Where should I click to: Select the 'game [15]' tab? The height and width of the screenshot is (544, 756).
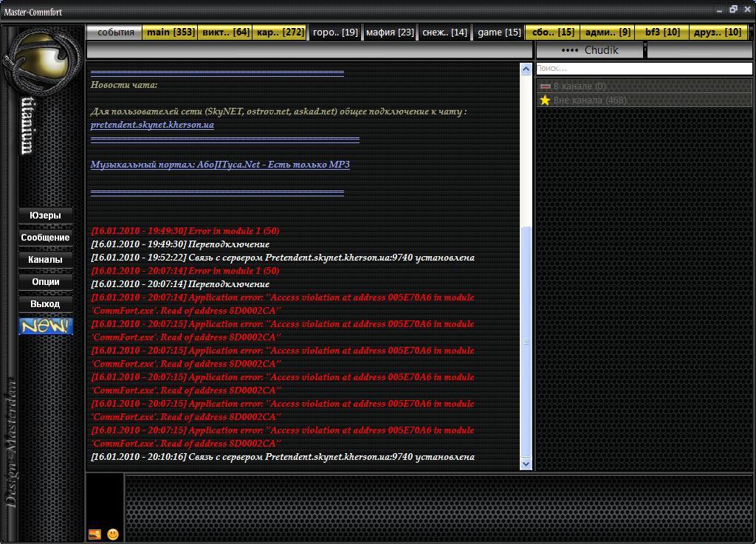point(498,32)
